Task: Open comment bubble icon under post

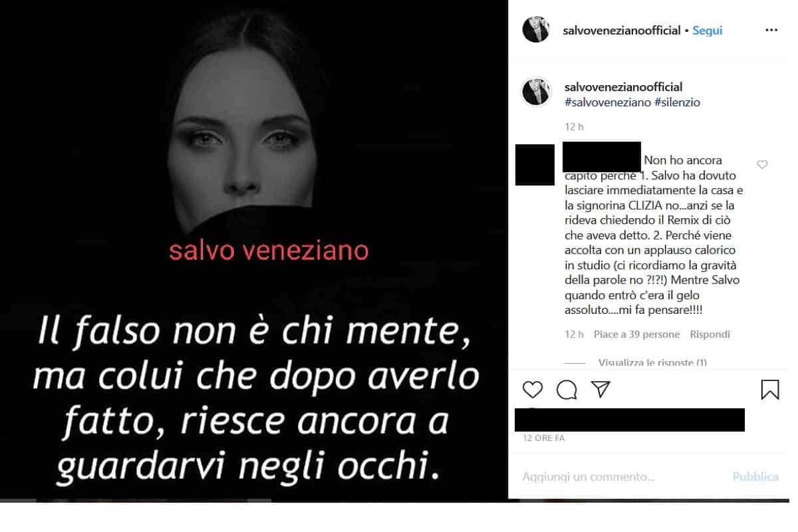Action: [567, 389]
